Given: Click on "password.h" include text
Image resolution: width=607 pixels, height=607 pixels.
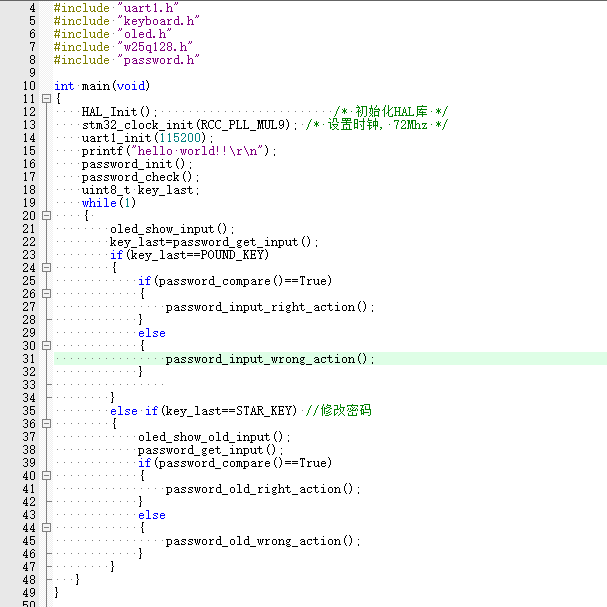Looking at the screenshot, I should click(158, 60).
